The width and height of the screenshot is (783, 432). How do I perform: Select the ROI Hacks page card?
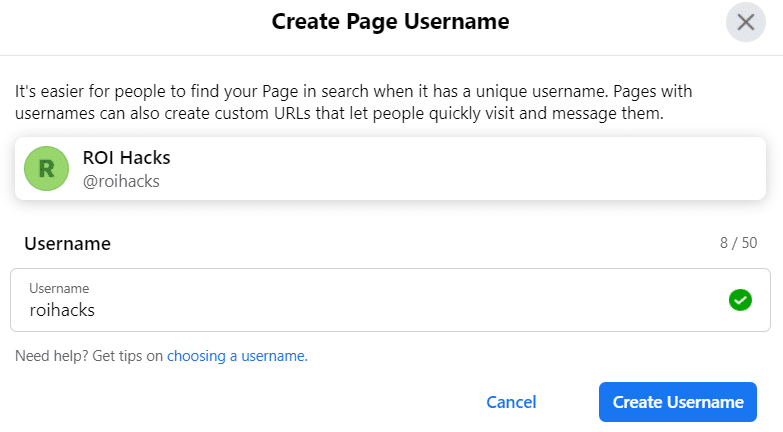pos(391,168)
